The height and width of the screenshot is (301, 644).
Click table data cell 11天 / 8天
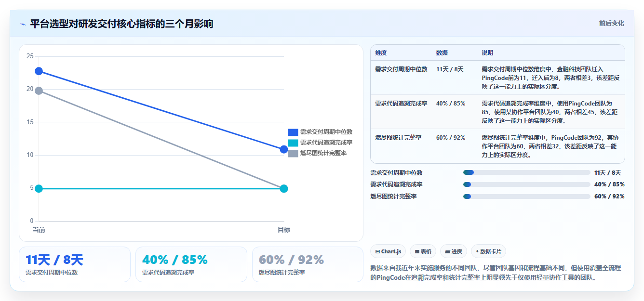point(450,69)
